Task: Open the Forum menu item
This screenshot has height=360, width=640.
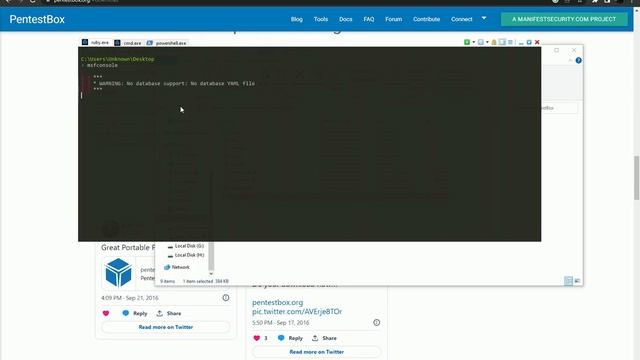Action: [393, 19]
